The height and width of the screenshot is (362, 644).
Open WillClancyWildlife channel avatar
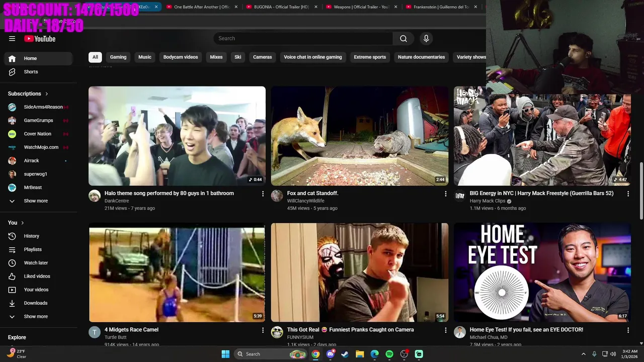(277, 196)
